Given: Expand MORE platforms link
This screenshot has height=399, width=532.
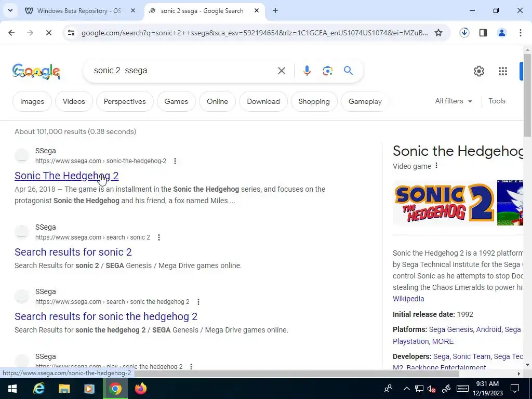Looking at the screenshot, I should click(x=443, y=341).
